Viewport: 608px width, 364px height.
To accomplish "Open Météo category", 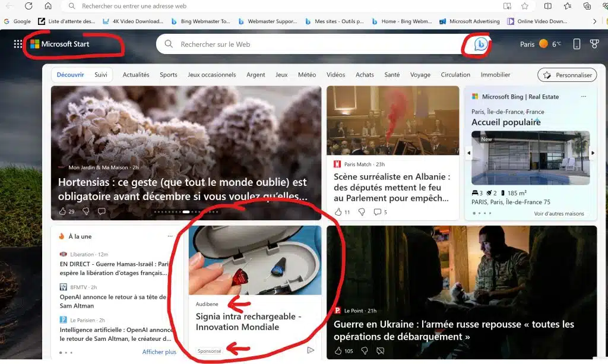I will click(307, 75).
